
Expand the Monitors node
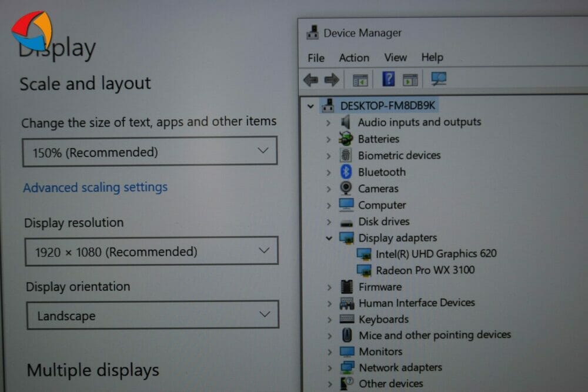[x=330, y=352]
